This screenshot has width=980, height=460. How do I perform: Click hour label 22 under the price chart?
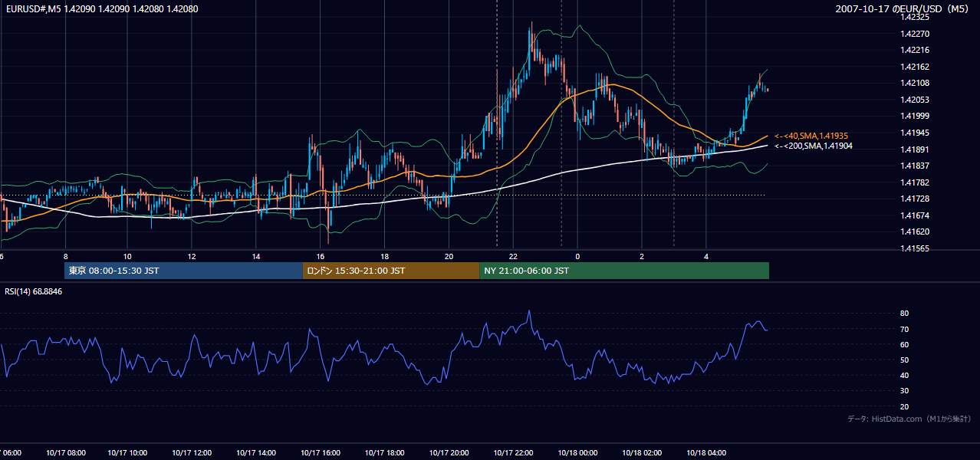513,256
